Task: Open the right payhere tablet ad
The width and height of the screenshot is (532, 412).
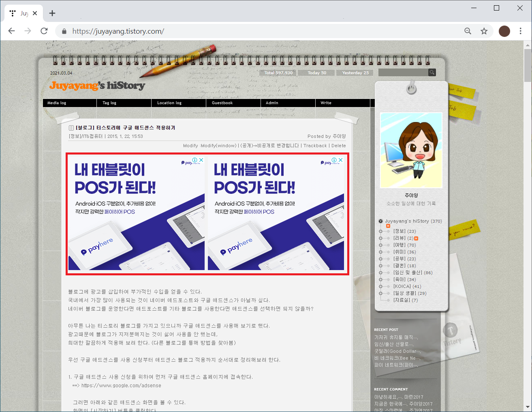Action: pos(276,213)
